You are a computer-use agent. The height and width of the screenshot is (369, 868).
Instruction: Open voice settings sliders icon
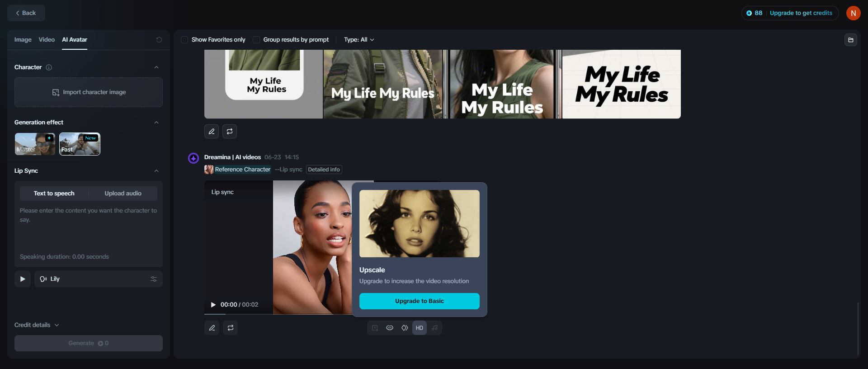coord(154,279)
